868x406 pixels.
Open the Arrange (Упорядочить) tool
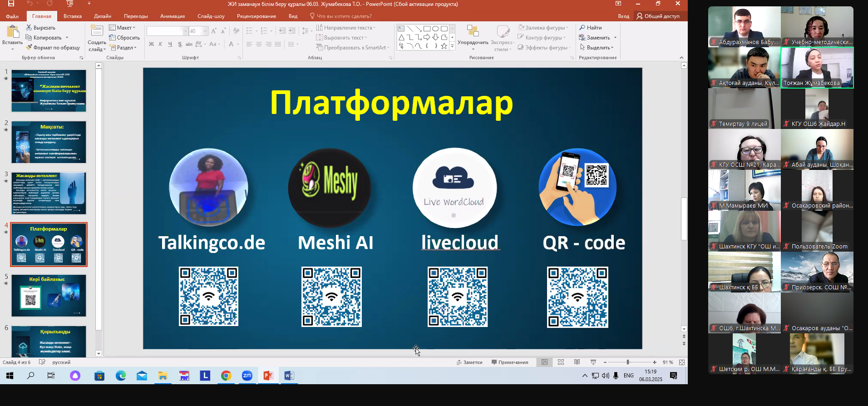click(x=473, y=36)
